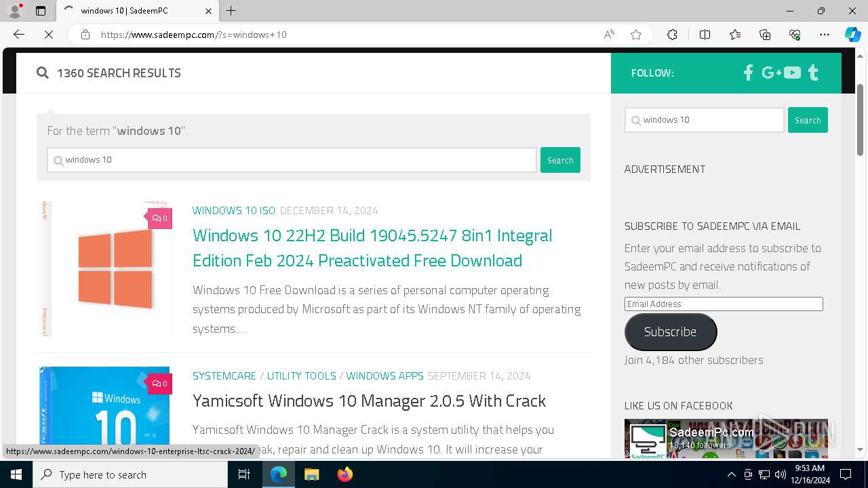Follow SadeemPC on Facebook icon
The height and width of the screenshot is (488, 868).
[x=748, y=73]
